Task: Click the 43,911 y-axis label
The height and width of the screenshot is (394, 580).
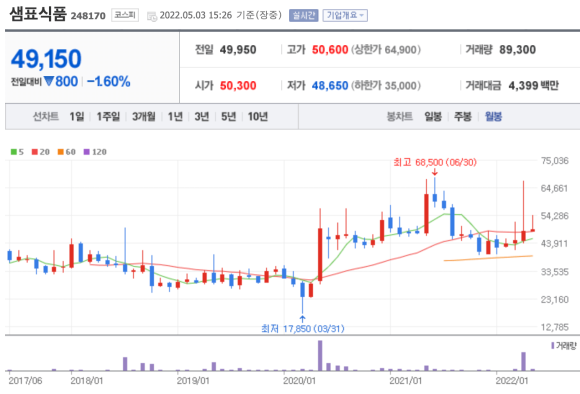Action: [554, 243]
